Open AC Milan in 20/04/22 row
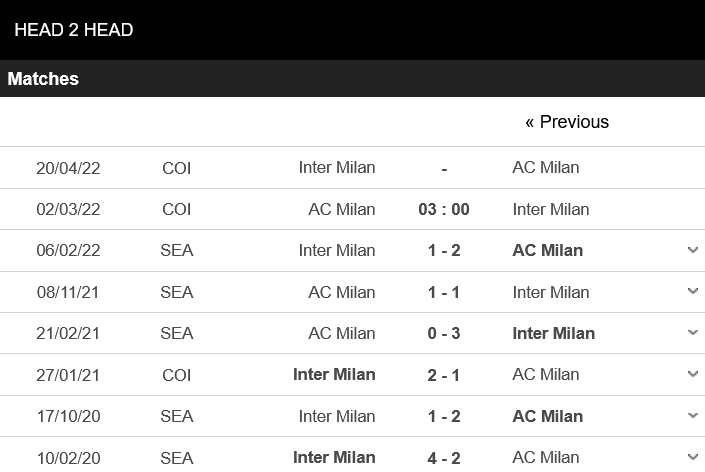Viewport: 705px width, 472px height. tap(545, 167)
